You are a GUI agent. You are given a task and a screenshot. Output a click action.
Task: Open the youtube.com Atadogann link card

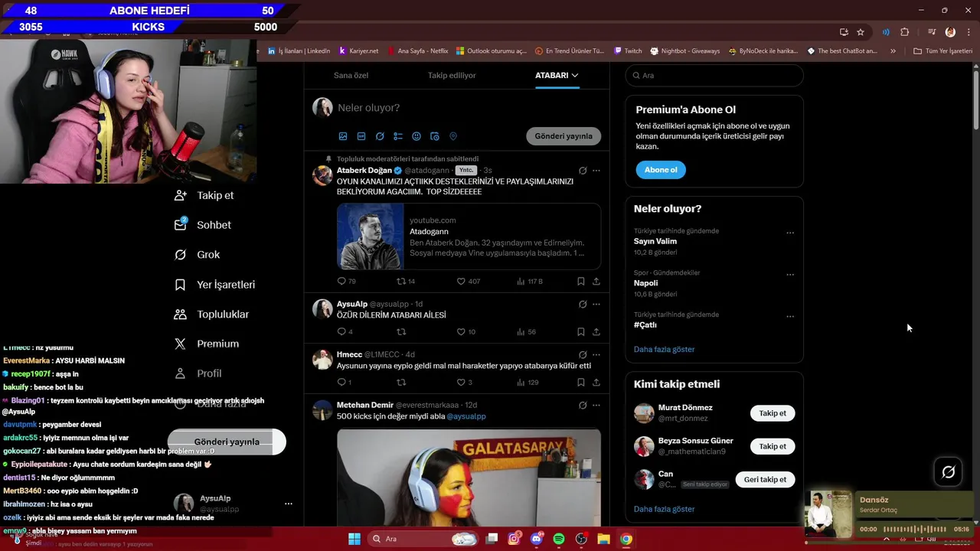(x=469, y=236)
